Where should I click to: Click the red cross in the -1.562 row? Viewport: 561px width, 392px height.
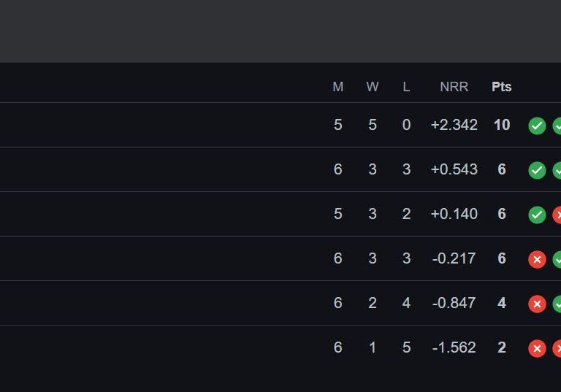[537, 349]
